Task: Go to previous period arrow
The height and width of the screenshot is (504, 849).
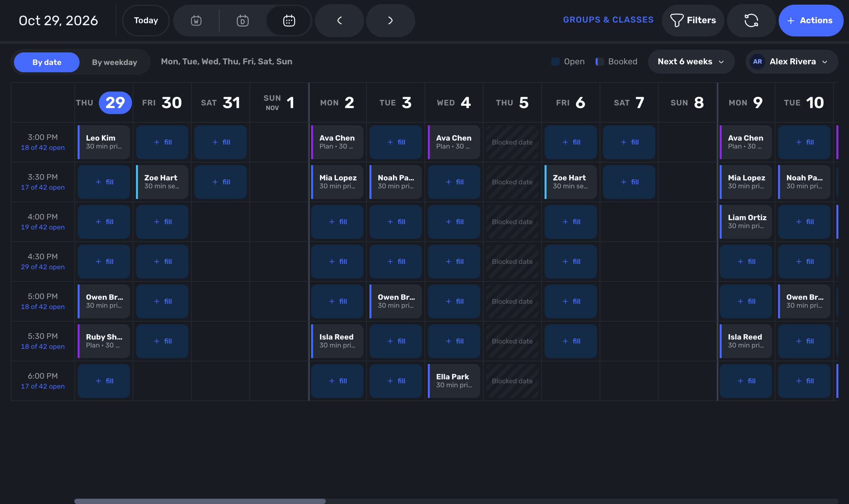Action: pos(339,20)
